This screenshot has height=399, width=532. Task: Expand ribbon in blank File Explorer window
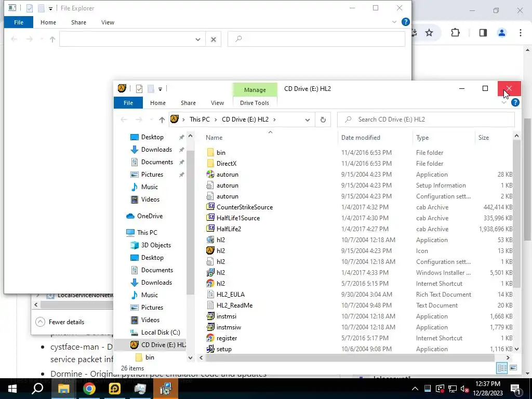click(394, 22)
